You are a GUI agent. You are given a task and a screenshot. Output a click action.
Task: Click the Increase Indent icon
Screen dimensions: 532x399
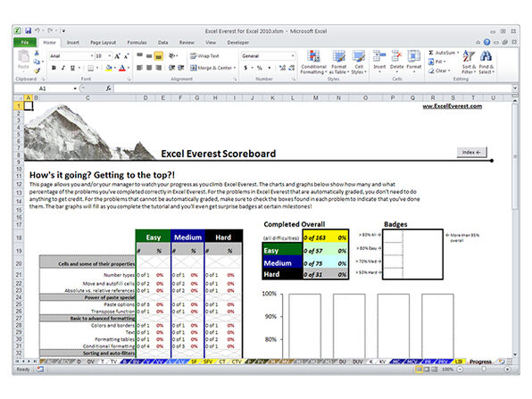tap(181, 68)
